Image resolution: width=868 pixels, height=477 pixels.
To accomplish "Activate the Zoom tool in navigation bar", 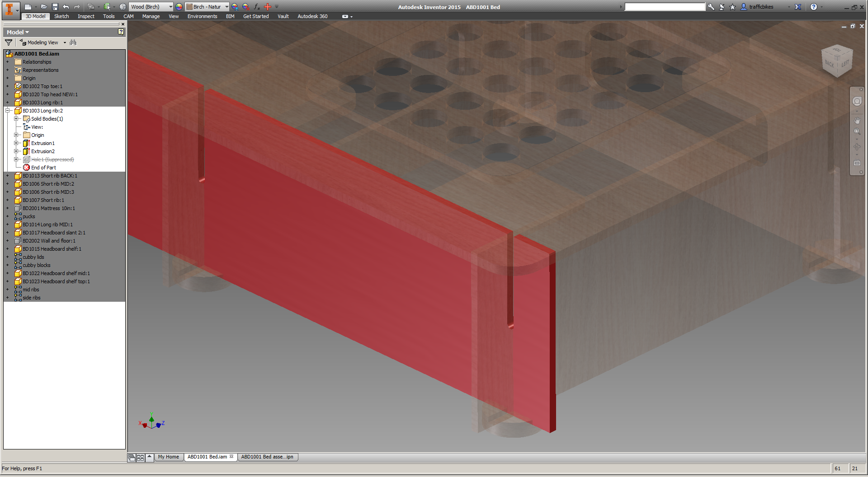I will (x=857, y=131).
